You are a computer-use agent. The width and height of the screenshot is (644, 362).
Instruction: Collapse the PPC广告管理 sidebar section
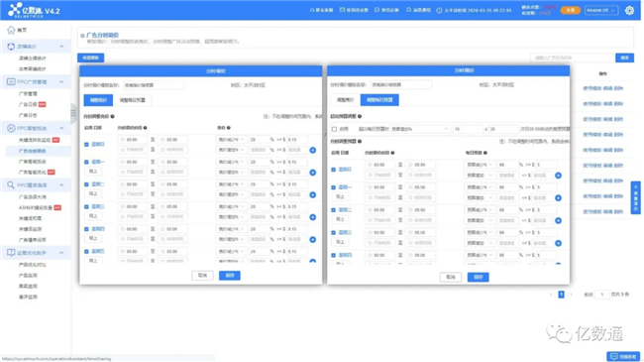coord(61,82)
